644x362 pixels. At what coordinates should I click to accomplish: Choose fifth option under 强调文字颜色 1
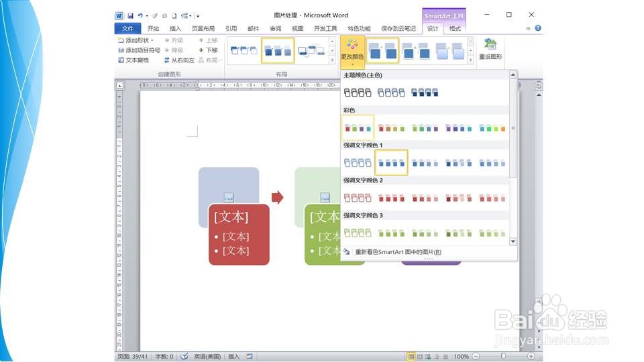coord(492,163)
